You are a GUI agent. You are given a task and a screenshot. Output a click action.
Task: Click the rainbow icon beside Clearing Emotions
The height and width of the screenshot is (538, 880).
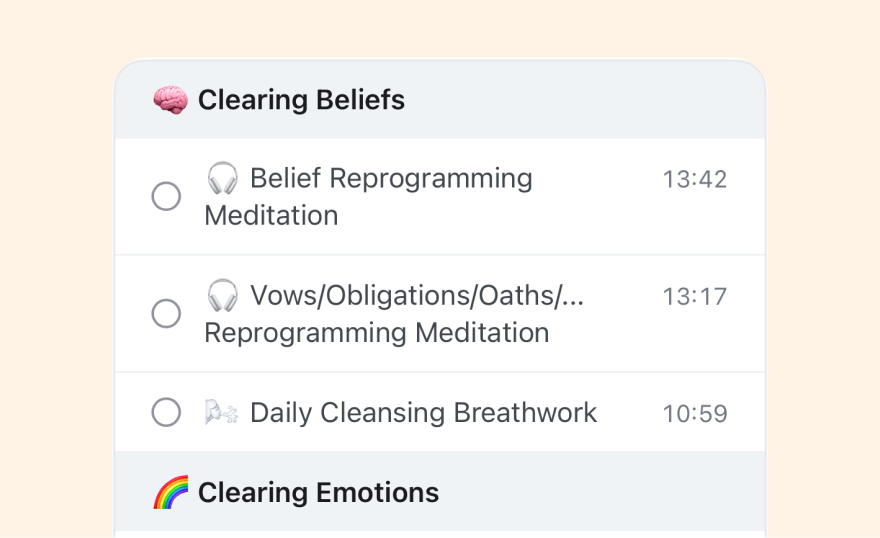[x=170, y=493]
